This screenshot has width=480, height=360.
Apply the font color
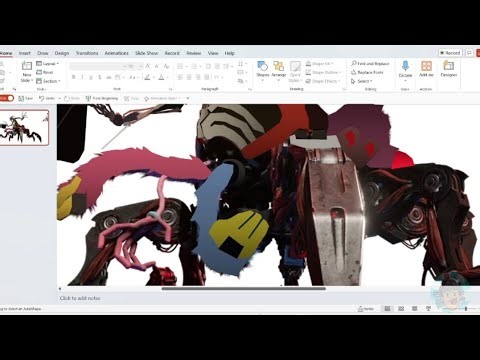pyautogui.click(x=161, y=77)
